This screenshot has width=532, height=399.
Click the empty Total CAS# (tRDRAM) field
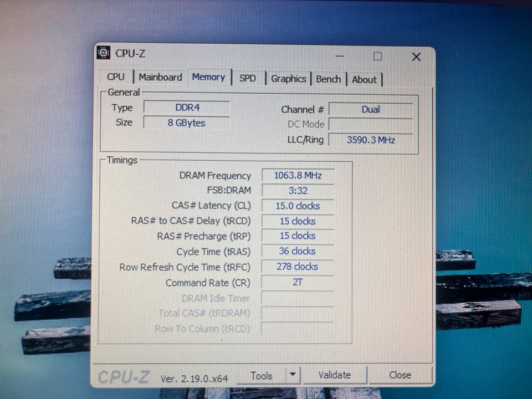[x=298, y=313]
